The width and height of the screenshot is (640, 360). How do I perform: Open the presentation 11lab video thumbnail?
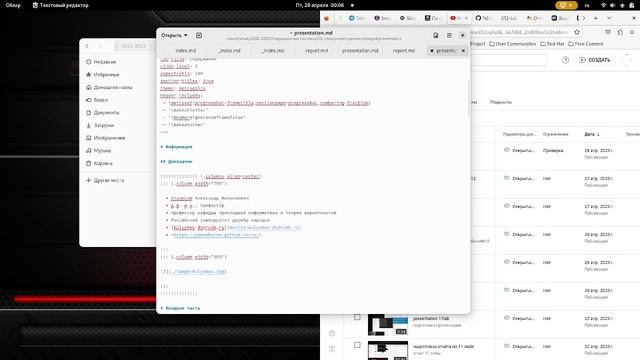pos(388,324)
